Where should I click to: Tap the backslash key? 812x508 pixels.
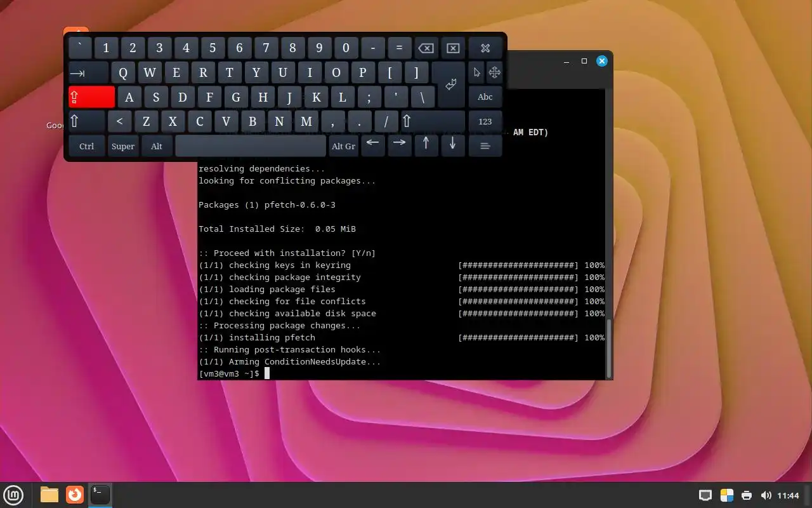422,97
